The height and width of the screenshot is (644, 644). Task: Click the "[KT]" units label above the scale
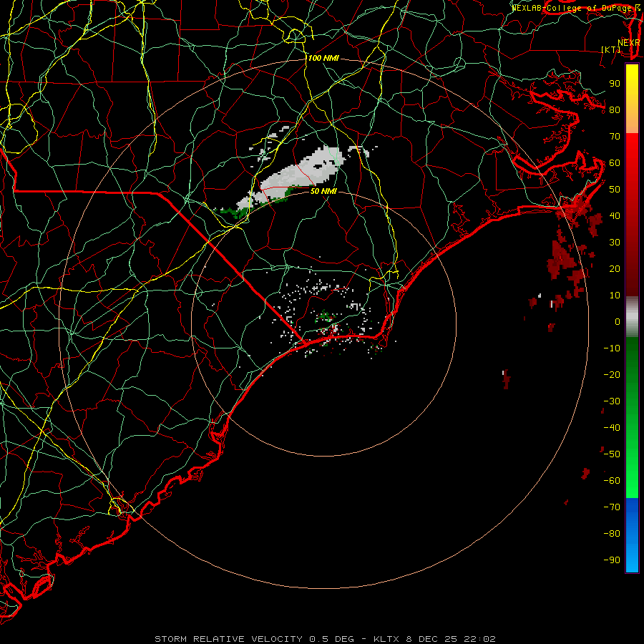[611, 49]
